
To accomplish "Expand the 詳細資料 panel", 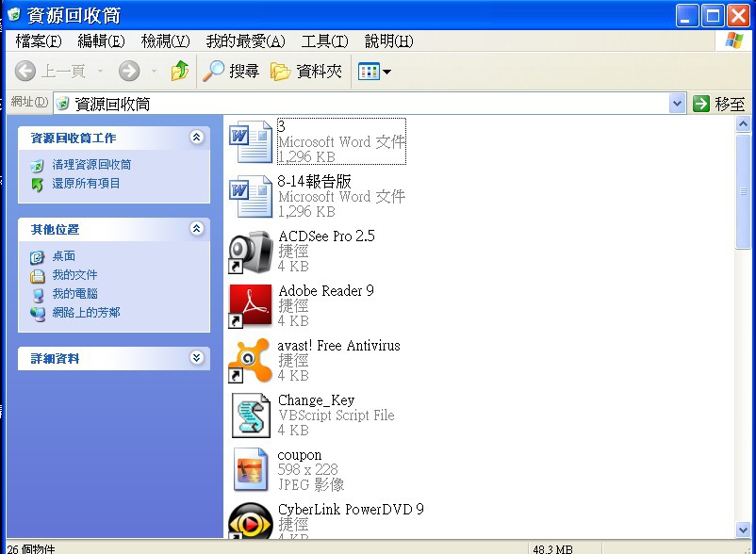I will tap(196, 357).
